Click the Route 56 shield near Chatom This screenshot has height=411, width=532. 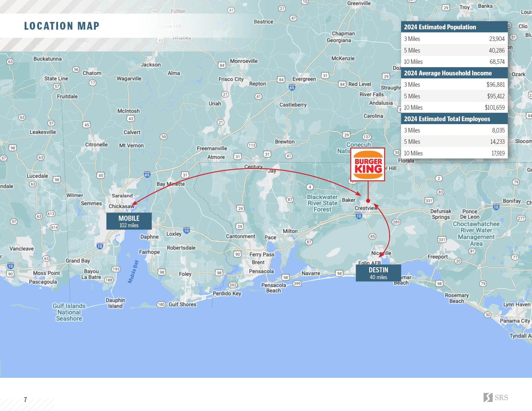tap(76, 69)
